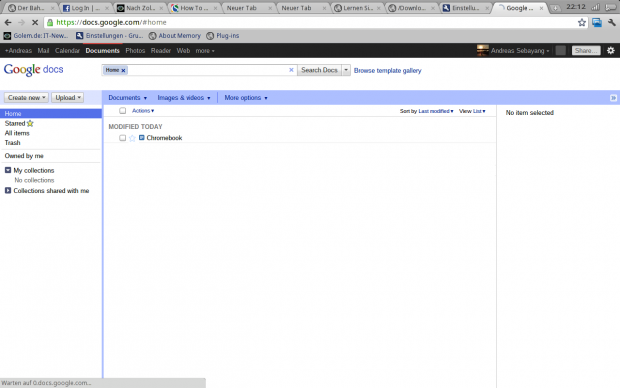This screenshot has height=388, width=620.
Task: Switch to the Nach Zol.. tab
Action: pyautogui.click(x=140, y=8)
